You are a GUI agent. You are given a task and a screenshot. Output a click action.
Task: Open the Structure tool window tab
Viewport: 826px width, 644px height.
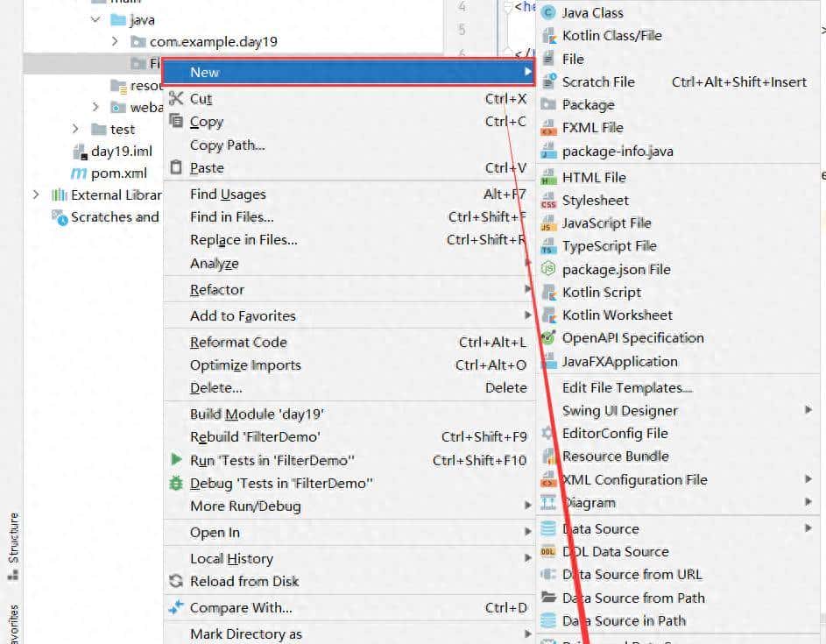[x=13, y=546]
